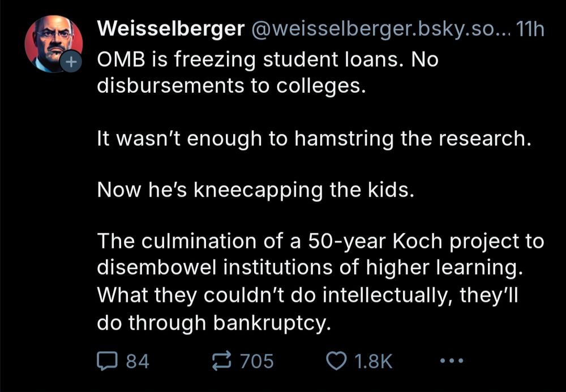Repost using the repost arrows icon

click(223, 360)
